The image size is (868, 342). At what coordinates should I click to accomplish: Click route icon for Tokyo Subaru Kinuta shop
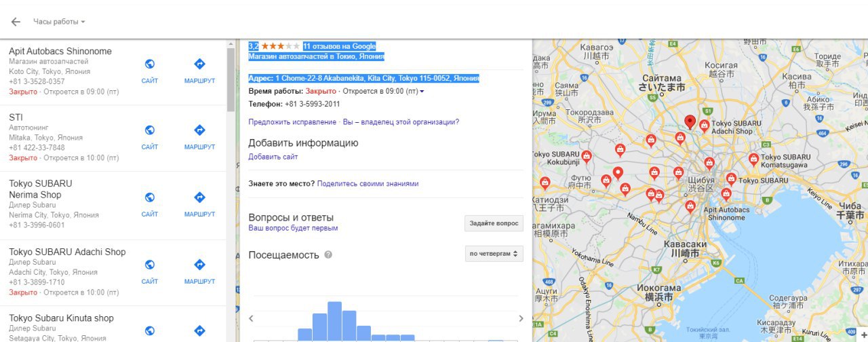(x=199, y=331)
